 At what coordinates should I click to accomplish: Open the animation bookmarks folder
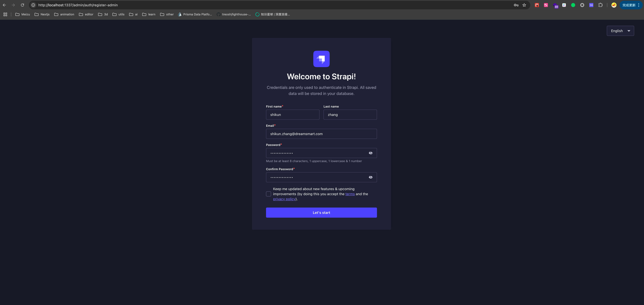(x=64, y=14)
